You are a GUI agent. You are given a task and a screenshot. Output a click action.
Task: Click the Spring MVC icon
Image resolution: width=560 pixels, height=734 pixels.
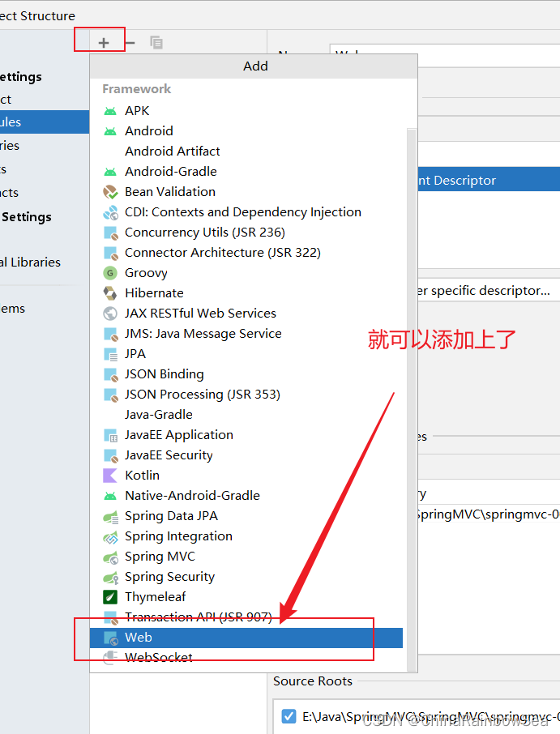pyautogui.click(x=110, y=557)
